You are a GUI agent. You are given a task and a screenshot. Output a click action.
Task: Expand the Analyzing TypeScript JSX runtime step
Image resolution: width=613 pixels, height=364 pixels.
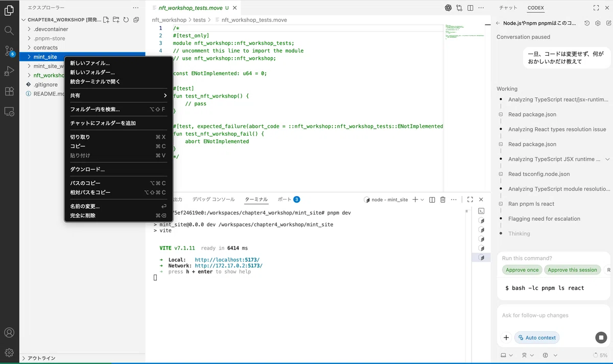point(607,159)
